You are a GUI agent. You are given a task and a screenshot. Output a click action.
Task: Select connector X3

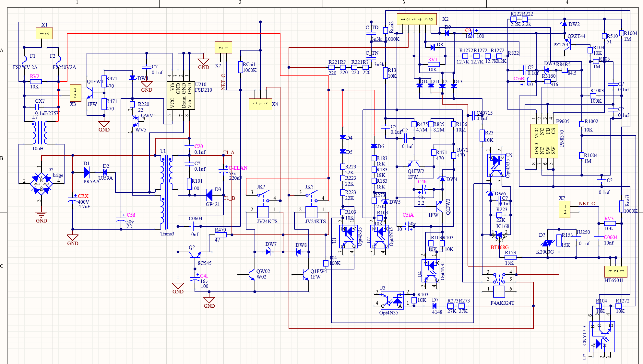point(75,93)
